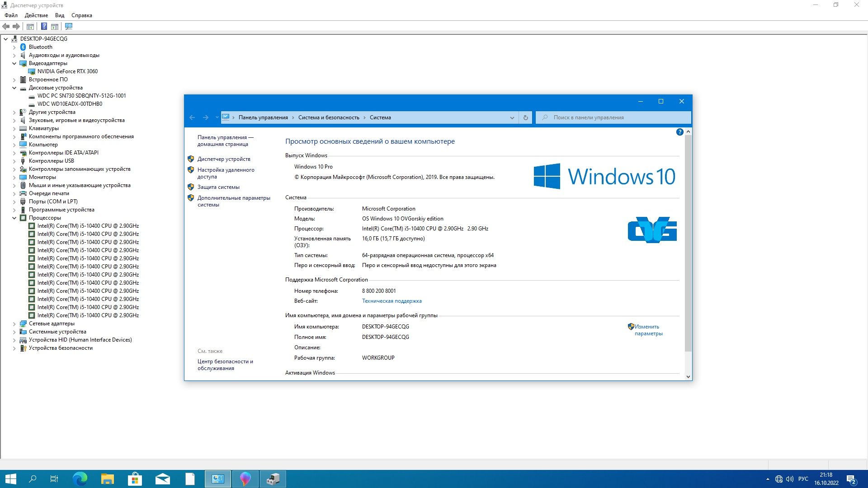Click Панель управления breadcrumb in address bar

[x=263, y=117]
